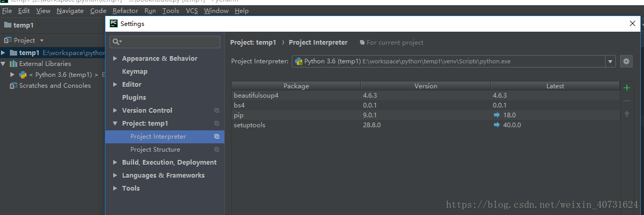Open the Refactor menu

pos(125,10)
